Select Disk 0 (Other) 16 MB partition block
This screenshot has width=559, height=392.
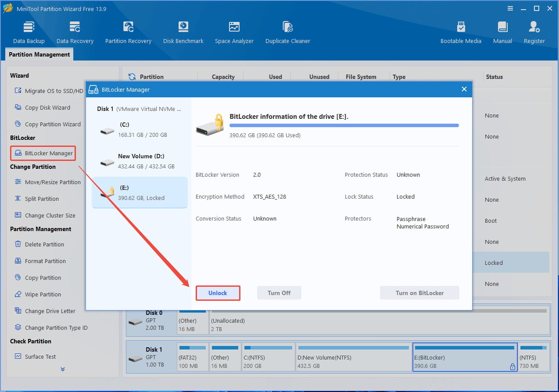193,321
